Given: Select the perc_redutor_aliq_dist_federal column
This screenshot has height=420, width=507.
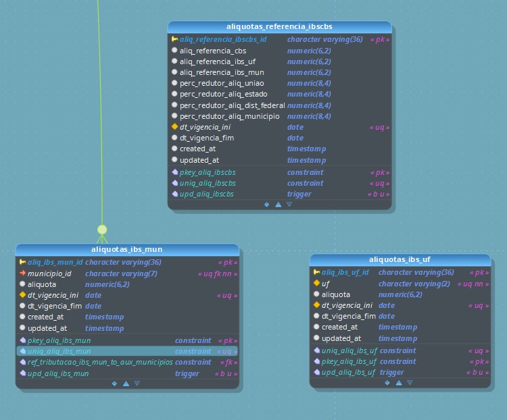Looking at the screenshot, I should coord(232,105).
